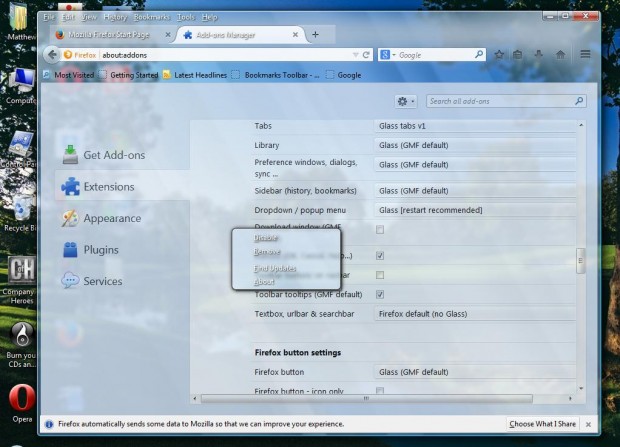Close the Add-ons Manager tab
Screen dimensions: 620x447
(295, 35)
